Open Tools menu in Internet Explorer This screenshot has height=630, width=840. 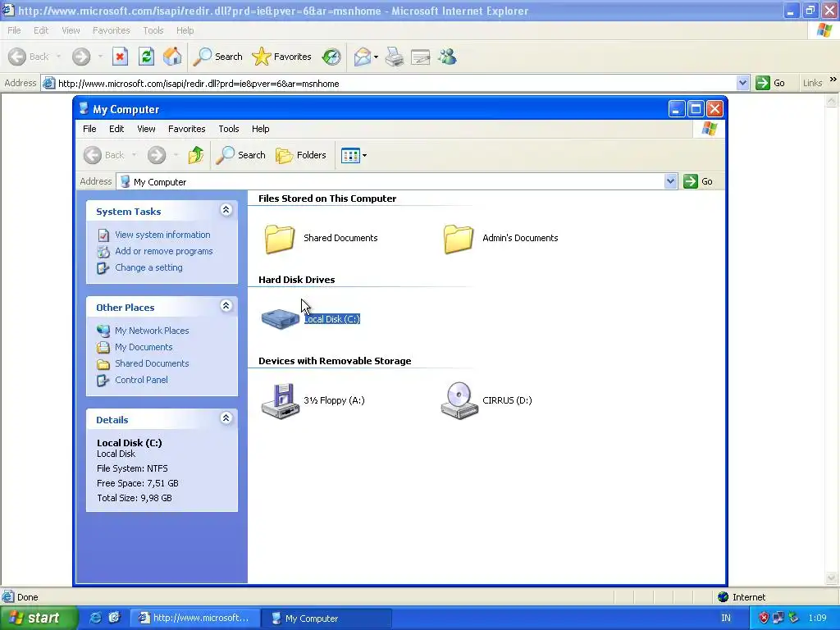153,30
